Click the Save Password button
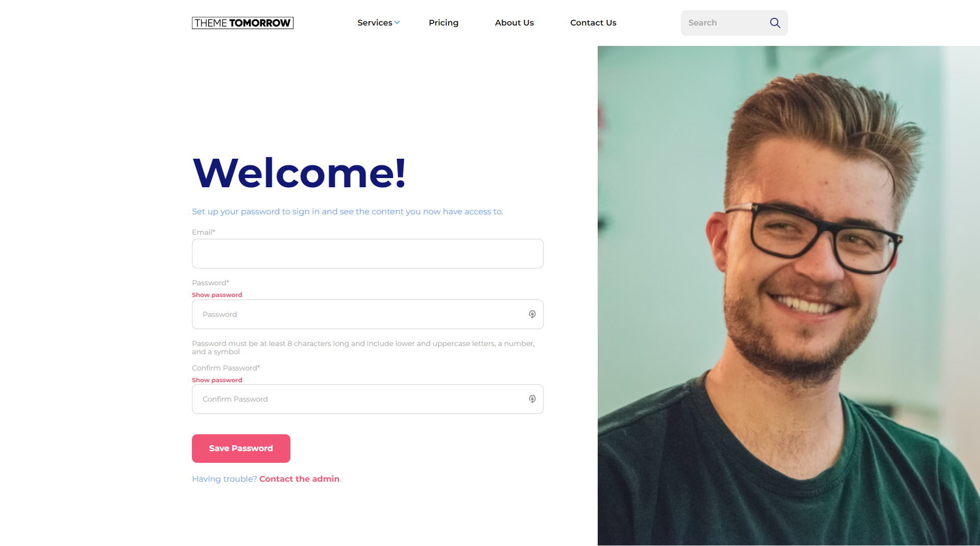The image size is (980, 546). click(x=241, y=449)
